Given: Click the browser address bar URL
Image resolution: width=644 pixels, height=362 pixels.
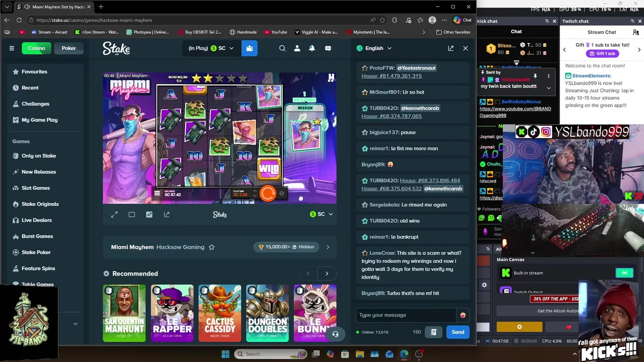Looking at the screenshot, I should click(x=94, y=20).
